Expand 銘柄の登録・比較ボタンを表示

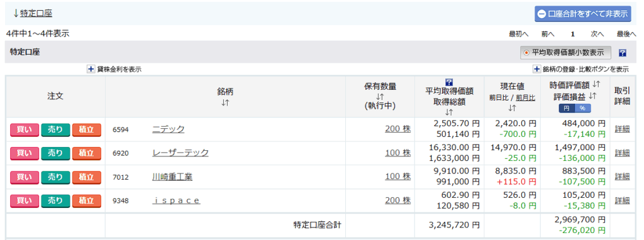[x=536, y=69]
